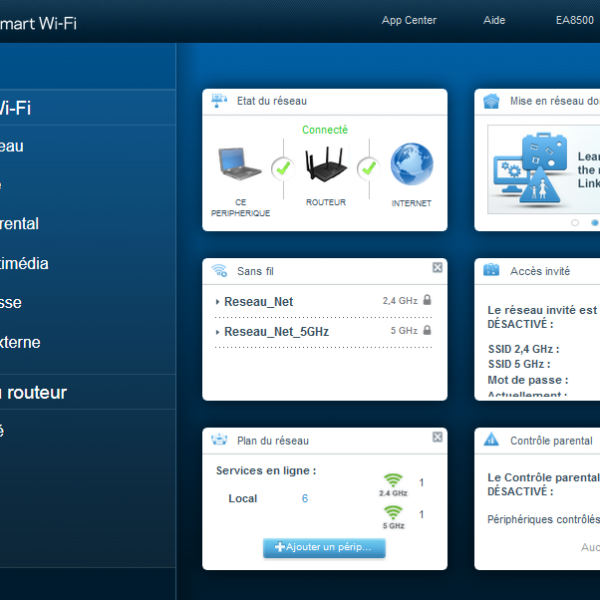
Task: Click the 2.4 GHz Wi-Fi signal icon
Action: pyautogui.click(x=393, y=481)
